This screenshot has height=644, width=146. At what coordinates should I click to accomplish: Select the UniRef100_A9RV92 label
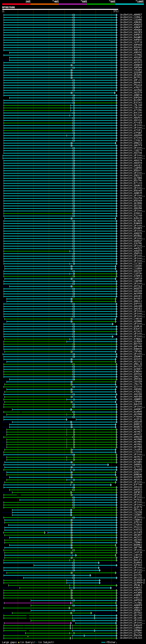click(x=131, y=53)
